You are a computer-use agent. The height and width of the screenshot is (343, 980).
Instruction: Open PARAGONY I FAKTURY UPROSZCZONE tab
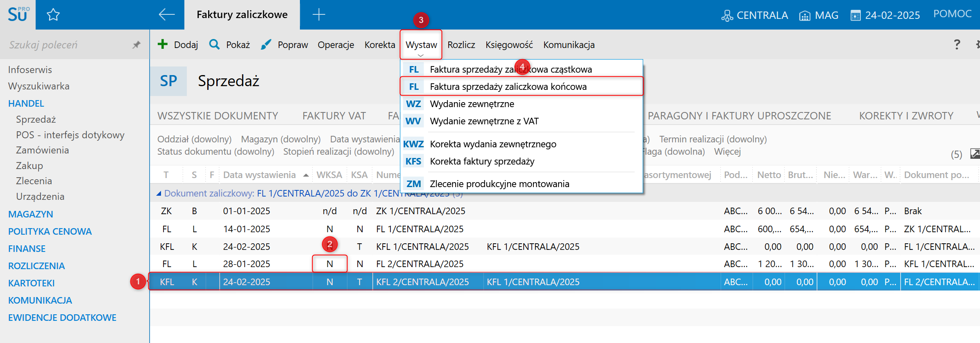(x=740, y=116)
